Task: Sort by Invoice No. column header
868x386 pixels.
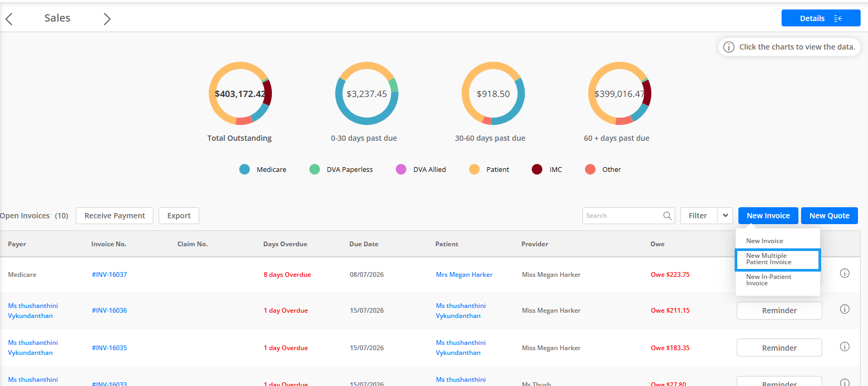Action: tap(109, 244)
